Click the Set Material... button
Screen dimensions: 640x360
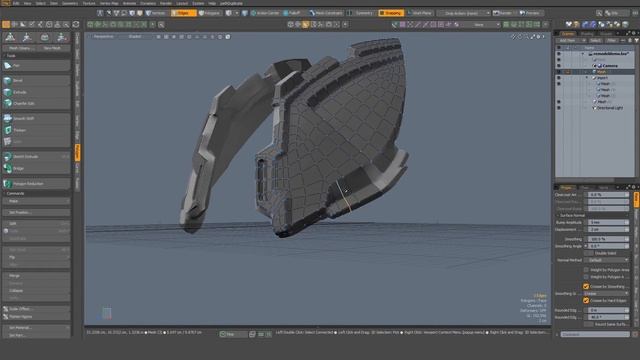point(36,328)
